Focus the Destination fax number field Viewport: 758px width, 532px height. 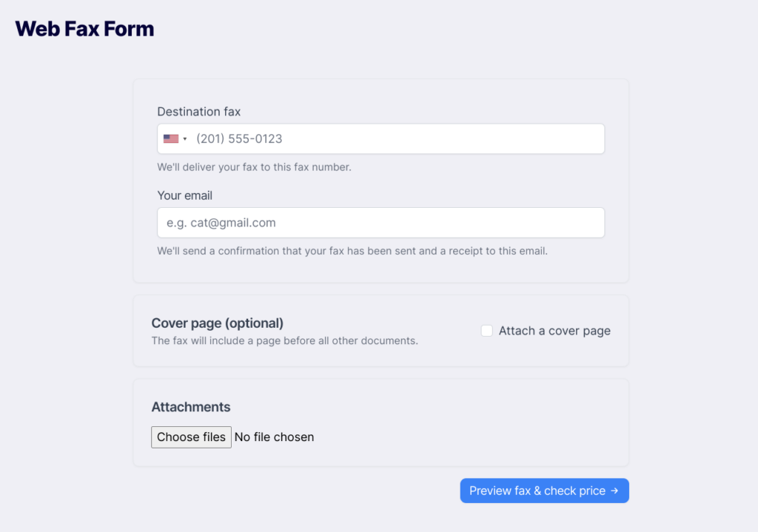(x=380, y=138)
